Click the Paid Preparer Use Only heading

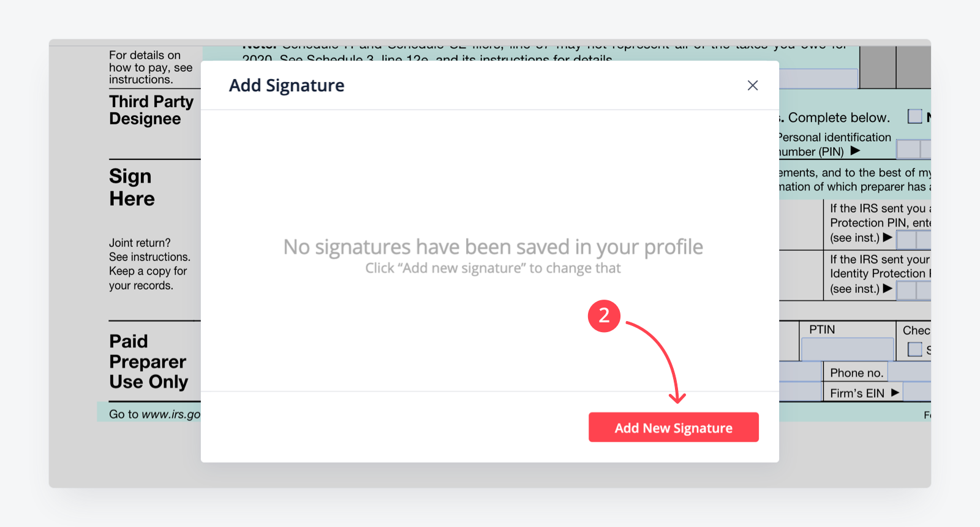[148, 362]
